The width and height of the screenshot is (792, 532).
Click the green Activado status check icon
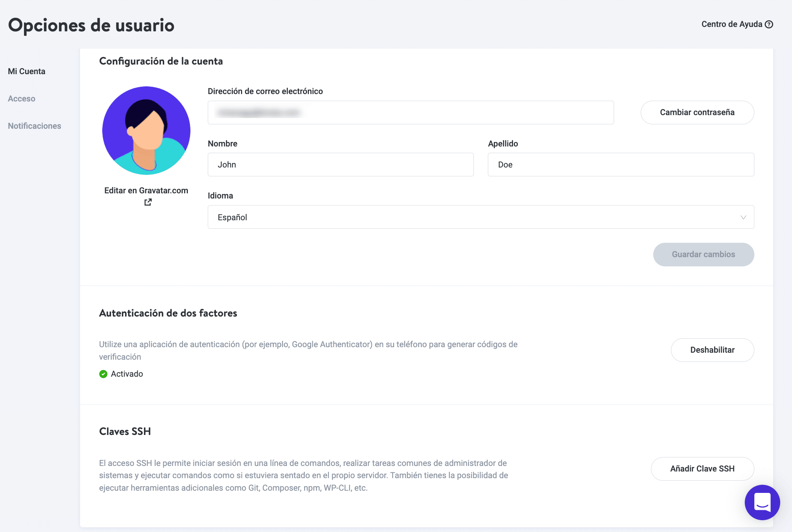click(x=103, y=374)
